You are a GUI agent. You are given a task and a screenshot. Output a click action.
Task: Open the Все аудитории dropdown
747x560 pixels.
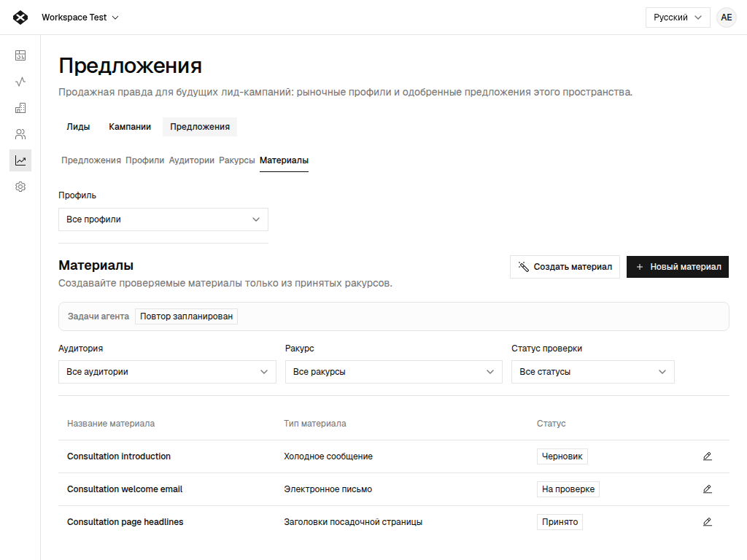coord(167,372)
